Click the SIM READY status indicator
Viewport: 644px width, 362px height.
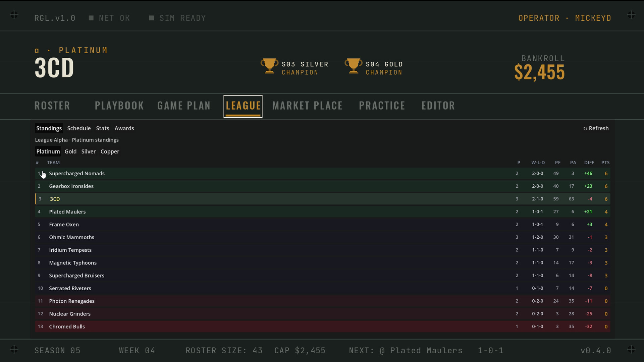pyautogui.click(x=177, y=18)
